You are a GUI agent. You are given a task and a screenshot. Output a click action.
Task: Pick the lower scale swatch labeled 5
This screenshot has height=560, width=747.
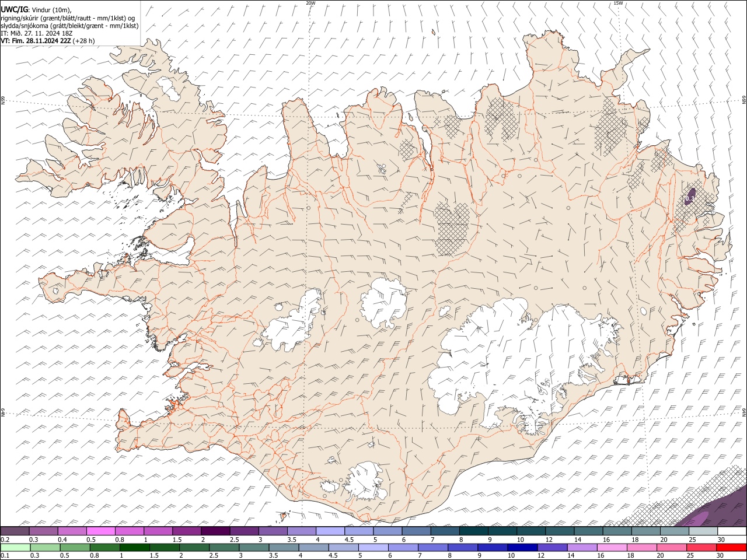(x=373, y=548)
